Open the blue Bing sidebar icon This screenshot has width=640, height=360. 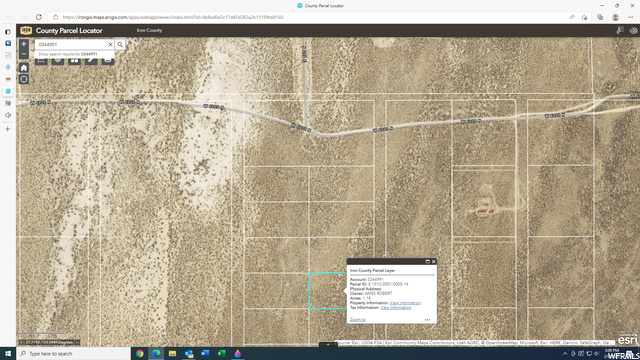[x=8, y=43]
